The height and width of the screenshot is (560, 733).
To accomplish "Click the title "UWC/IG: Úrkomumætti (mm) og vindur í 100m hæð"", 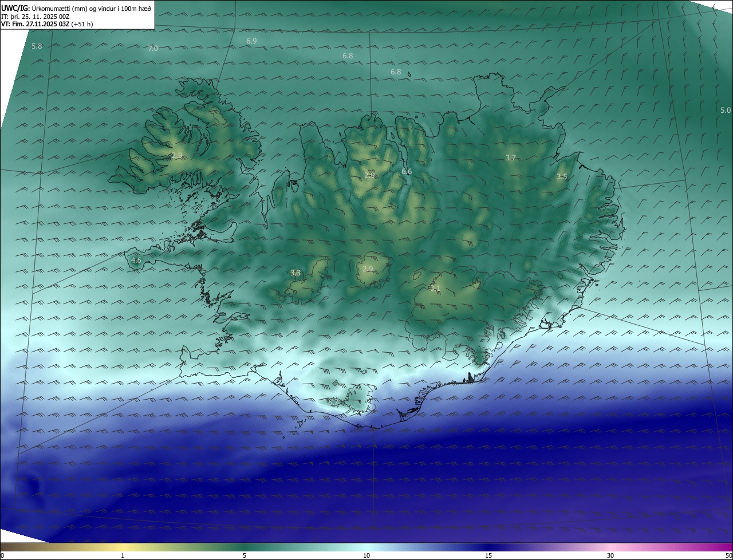I will (x=76, y=8).
